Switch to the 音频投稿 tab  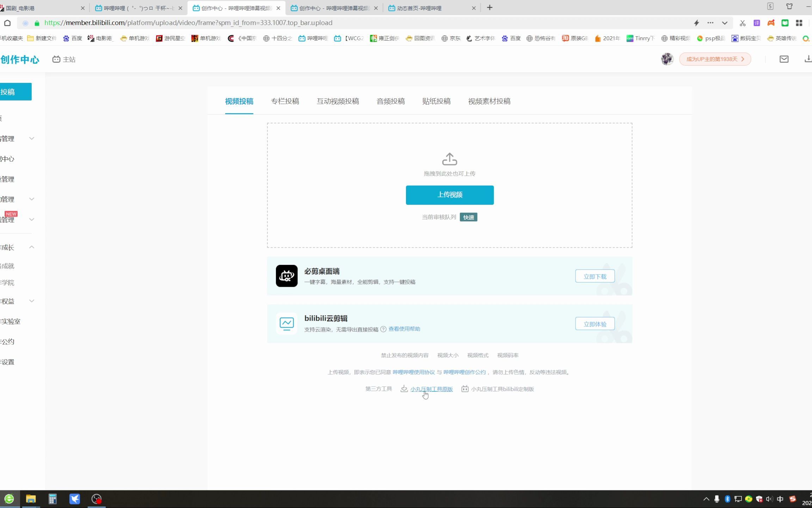tap(390, 101)
